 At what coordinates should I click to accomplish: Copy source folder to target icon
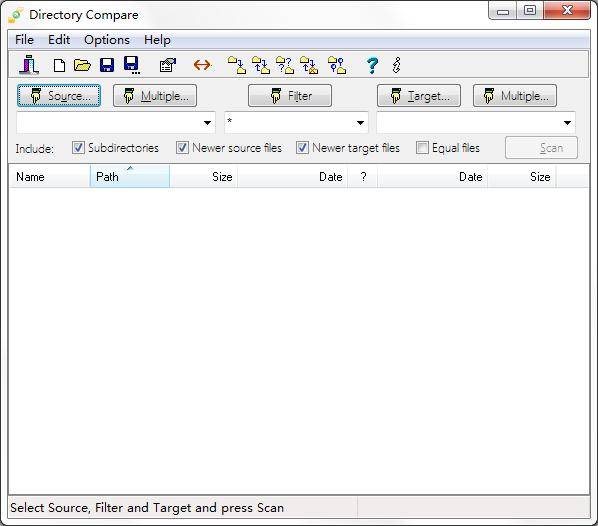pyautogui.click(x=237, y=65)
